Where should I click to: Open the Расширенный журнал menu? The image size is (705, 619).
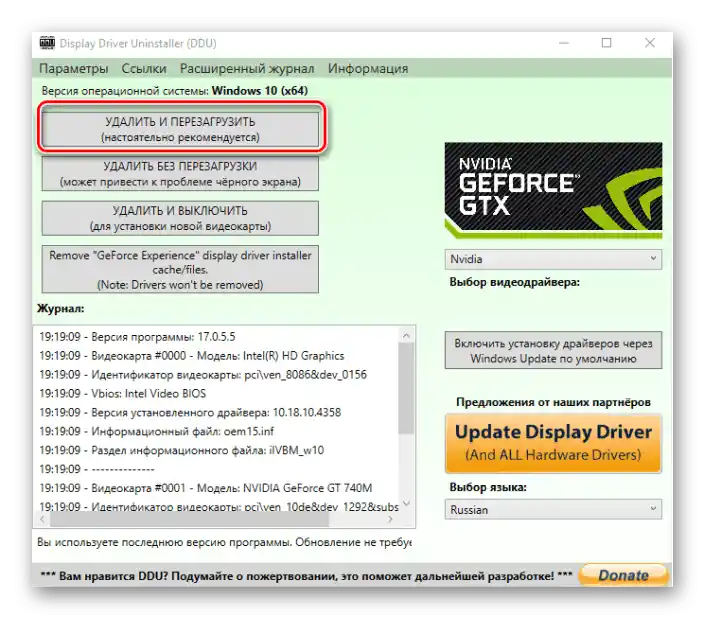tap(247, 69)
